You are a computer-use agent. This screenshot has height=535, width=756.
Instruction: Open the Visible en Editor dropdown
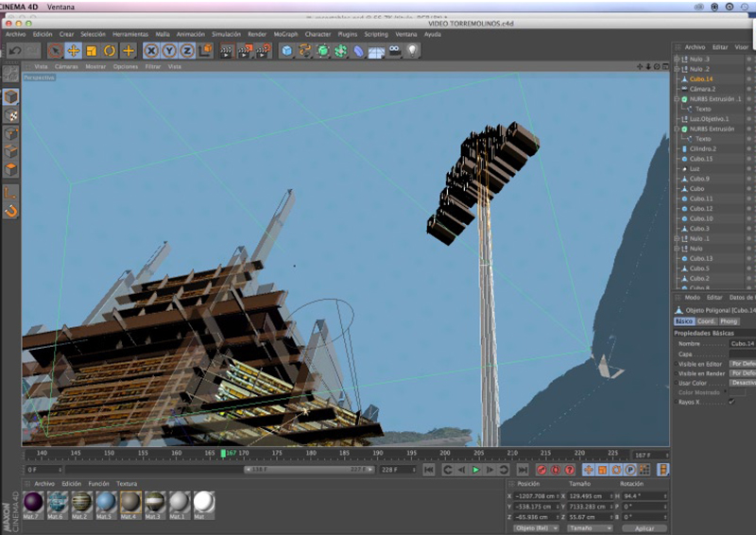743,363
